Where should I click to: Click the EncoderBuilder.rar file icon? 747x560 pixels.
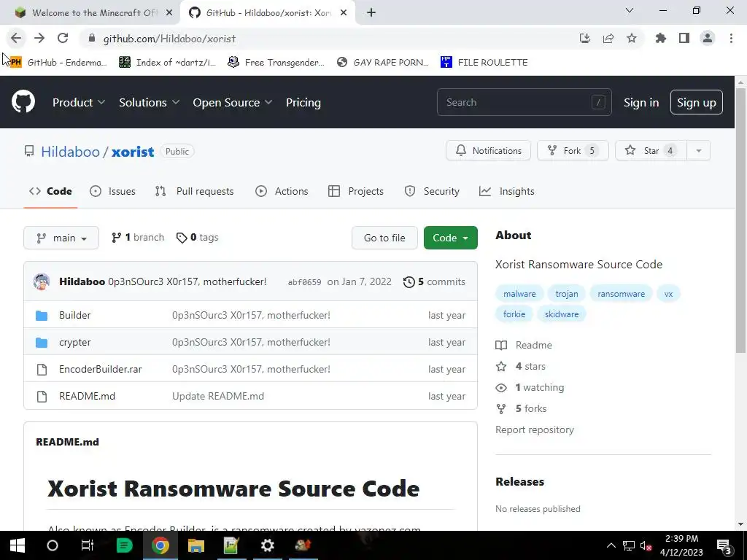42,369
